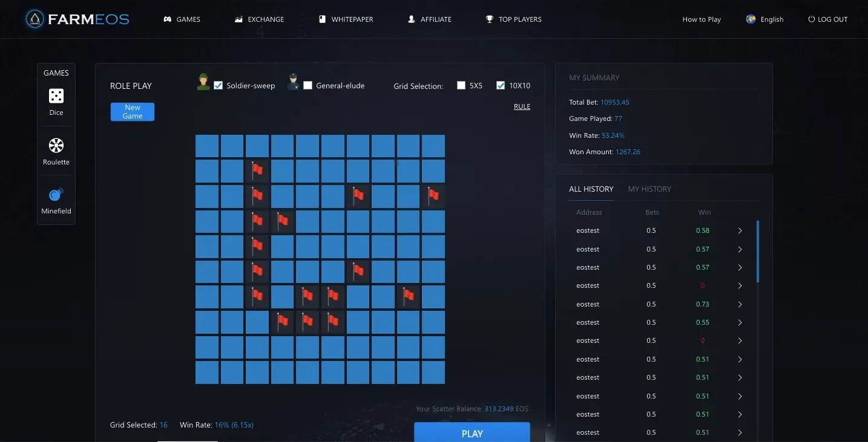The image size is (868, 442).
Task: Click the MY SUMMARY heading
Action: [594, 78]
